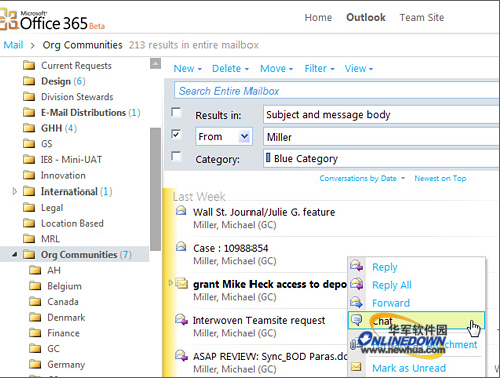Open the Current Requests folder icon
The image size is (500, 378).
point(29,65)
